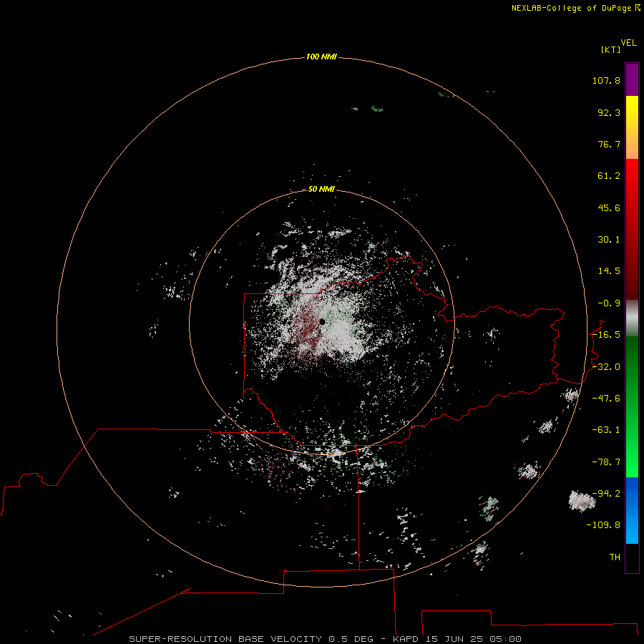Click the -78.7 legend value
644x644 pixels.
pyautogui.click(x=606, y=462)
